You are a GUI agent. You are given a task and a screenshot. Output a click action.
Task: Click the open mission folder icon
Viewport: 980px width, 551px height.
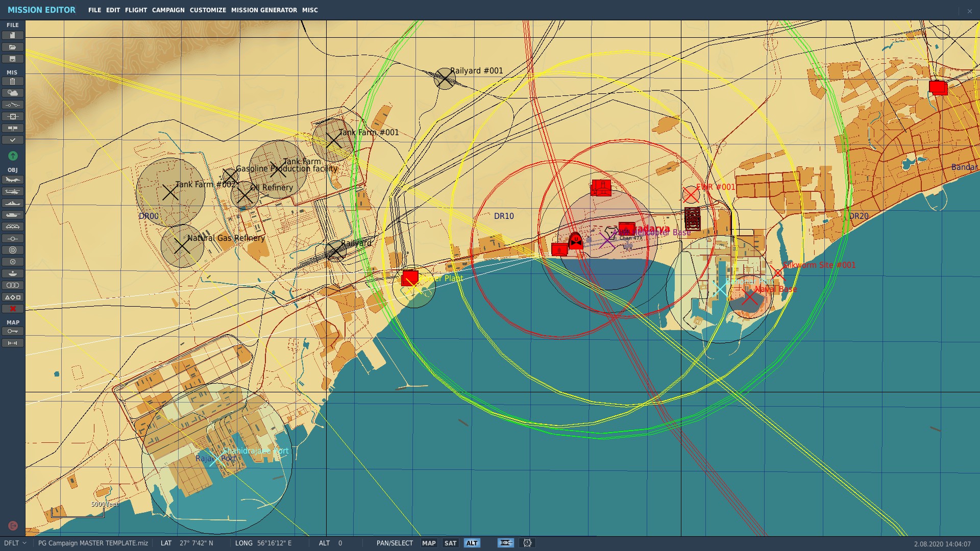13,47
